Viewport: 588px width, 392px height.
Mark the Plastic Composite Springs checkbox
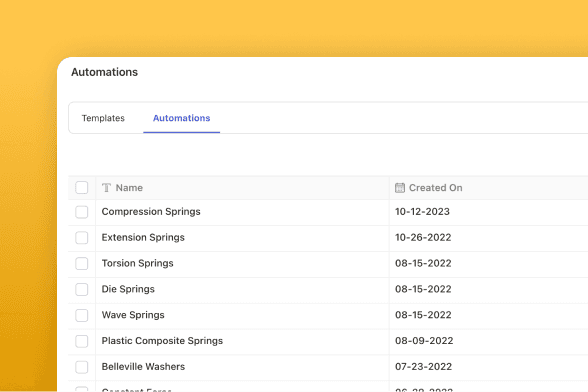point(82,341)
